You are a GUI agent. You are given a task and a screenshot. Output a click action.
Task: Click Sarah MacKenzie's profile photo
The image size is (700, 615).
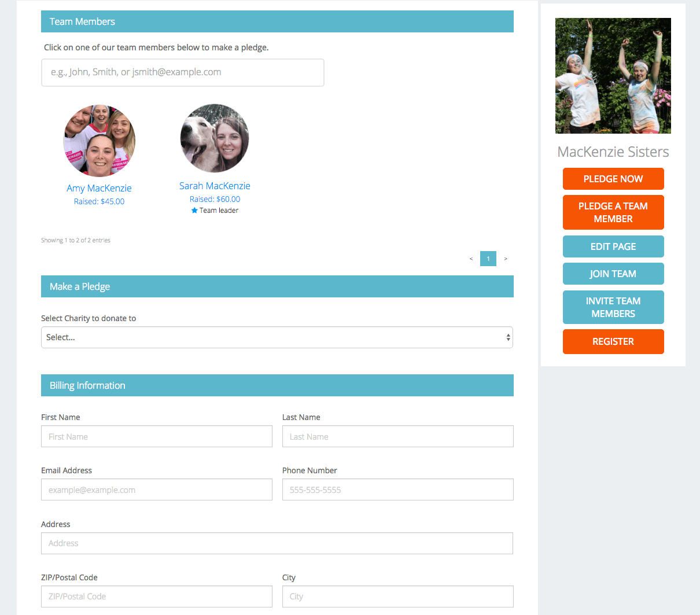[x=215, y=138]
